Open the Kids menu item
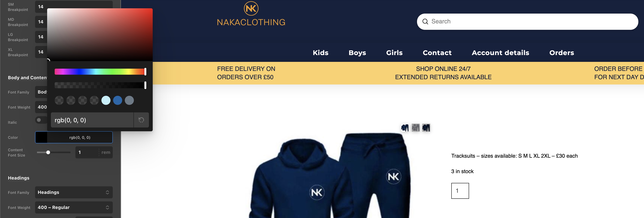The image size is (644, 218). (320, 53)
